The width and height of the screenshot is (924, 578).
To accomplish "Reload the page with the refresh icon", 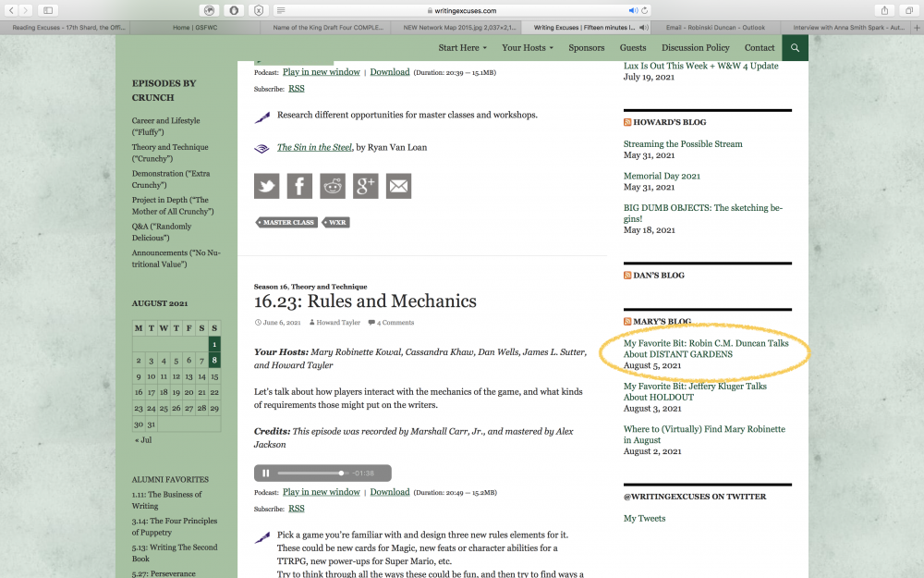I will click(x=645, y=10).
